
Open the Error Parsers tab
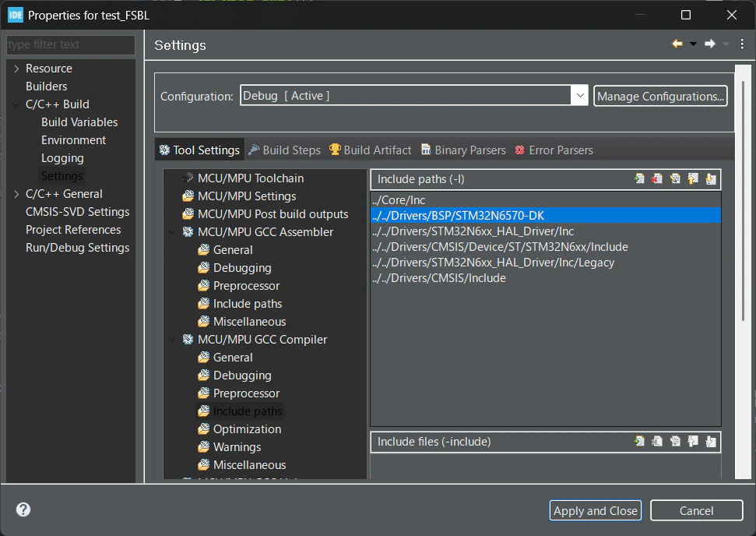click(554, 150)
